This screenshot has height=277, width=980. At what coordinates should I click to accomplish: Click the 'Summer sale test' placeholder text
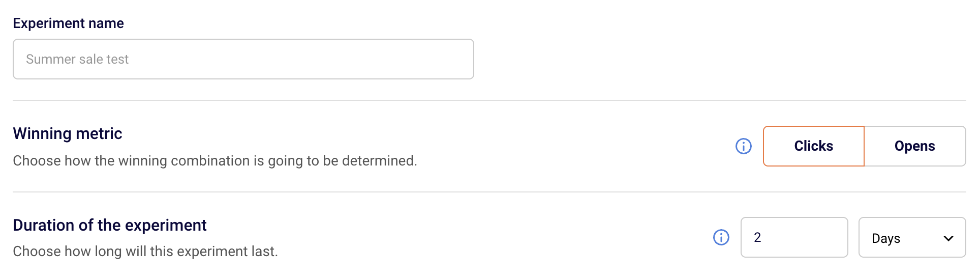[77, 60]
